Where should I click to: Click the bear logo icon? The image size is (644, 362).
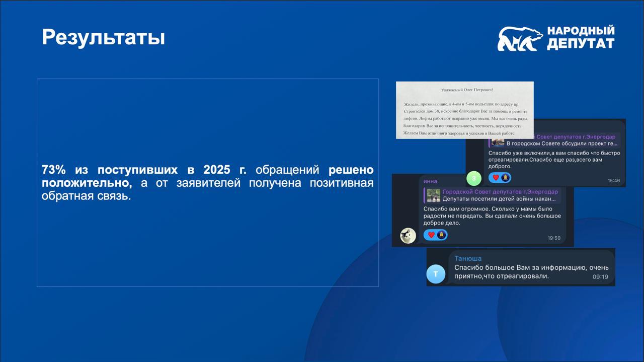[x=519, y=39]
